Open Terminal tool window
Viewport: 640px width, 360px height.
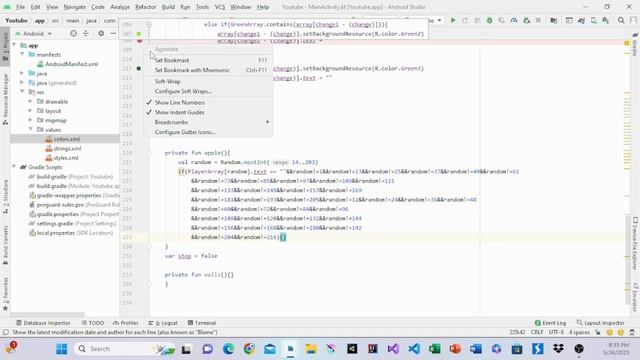point(202,323)
